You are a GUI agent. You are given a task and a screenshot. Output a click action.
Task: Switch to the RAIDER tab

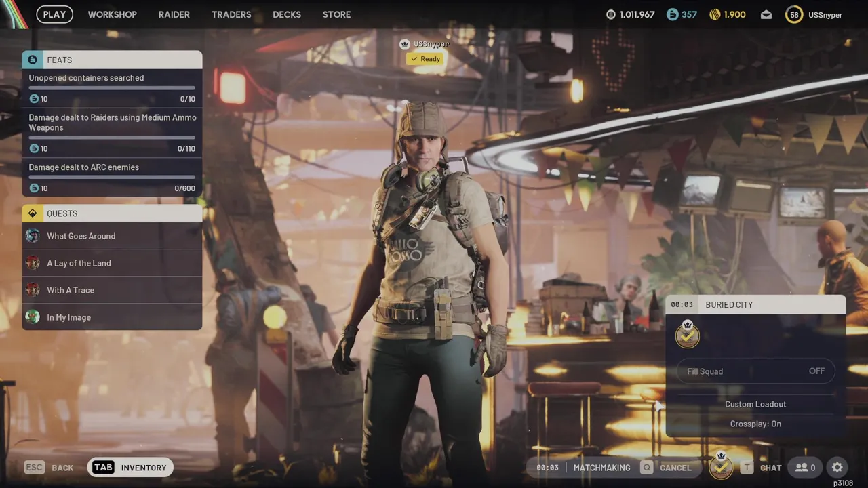(x=174, y=14)
